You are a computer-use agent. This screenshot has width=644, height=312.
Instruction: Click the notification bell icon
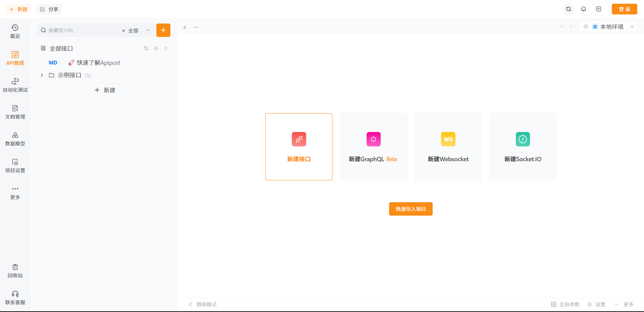click(583, 9)
